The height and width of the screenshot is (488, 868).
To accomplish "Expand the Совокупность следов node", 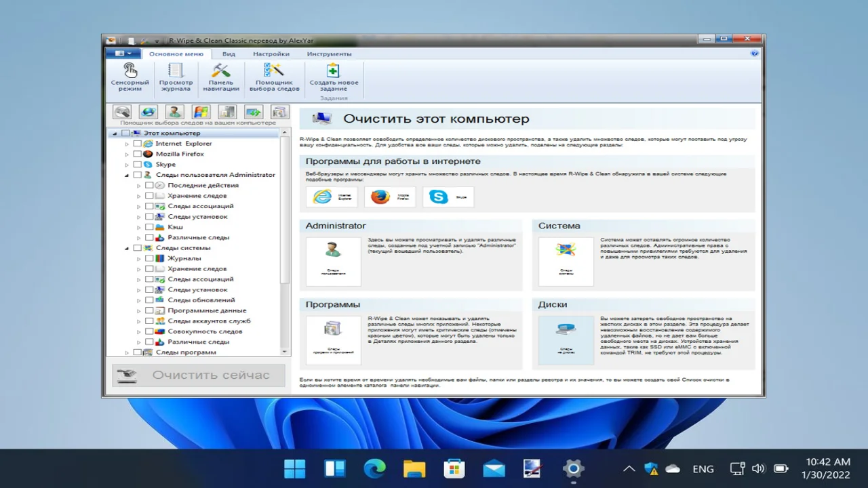I will click(139, 331).
